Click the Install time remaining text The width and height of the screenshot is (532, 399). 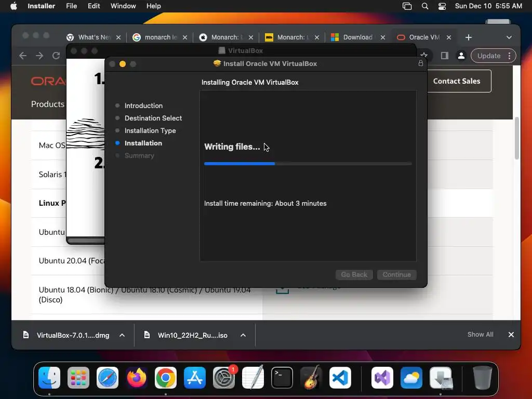coord(265,203)
